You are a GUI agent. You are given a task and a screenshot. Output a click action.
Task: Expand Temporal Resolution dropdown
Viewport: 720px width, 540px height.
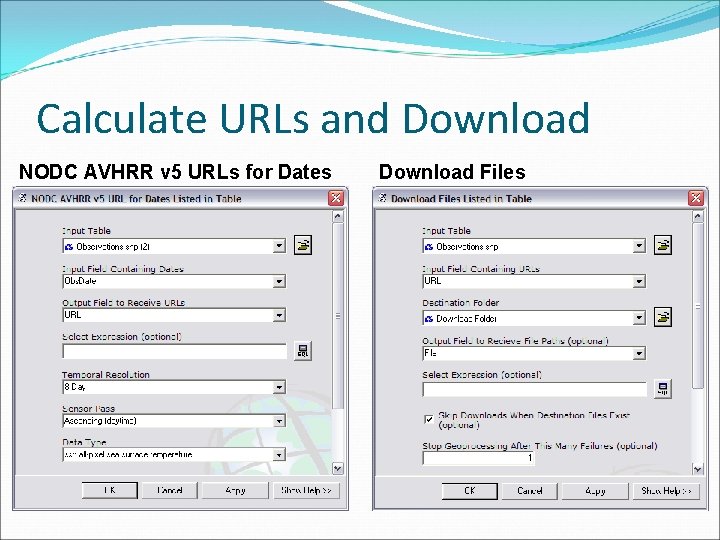click(279, 387)
